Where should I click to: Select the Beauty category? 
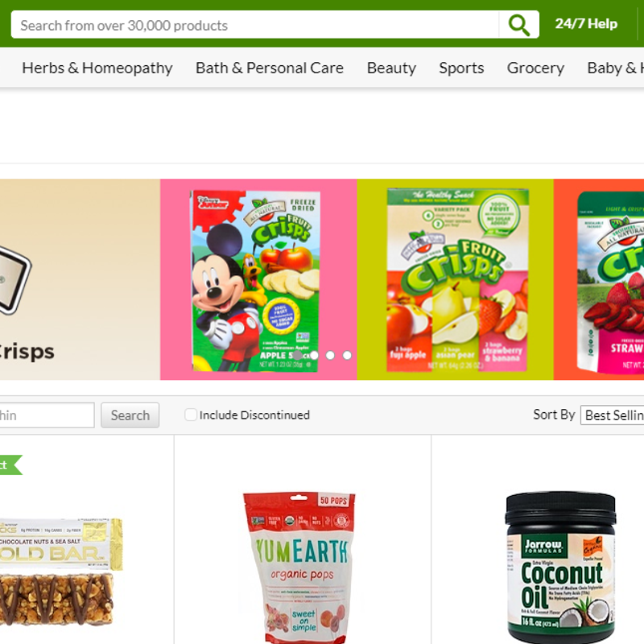[x=391, y=68]
